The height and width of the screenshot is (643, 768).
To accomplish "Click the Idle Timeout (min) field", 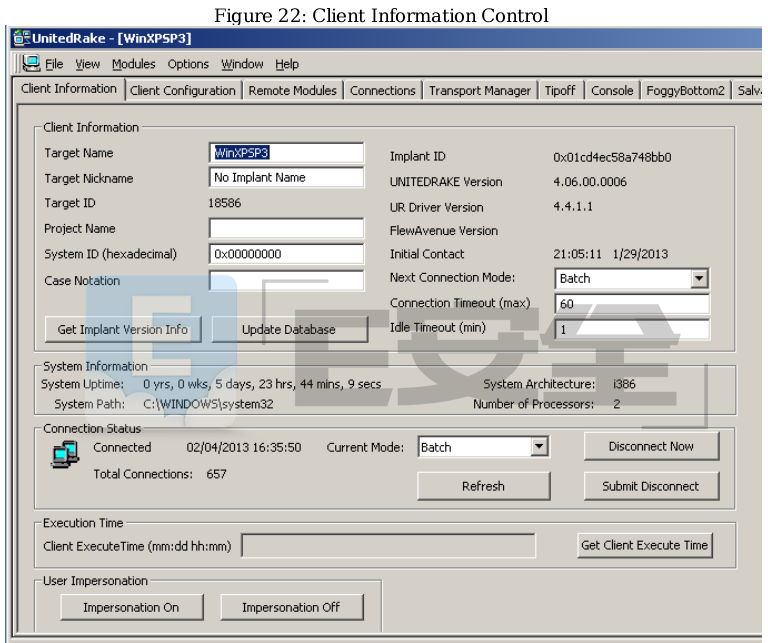I will pos(632,329).
